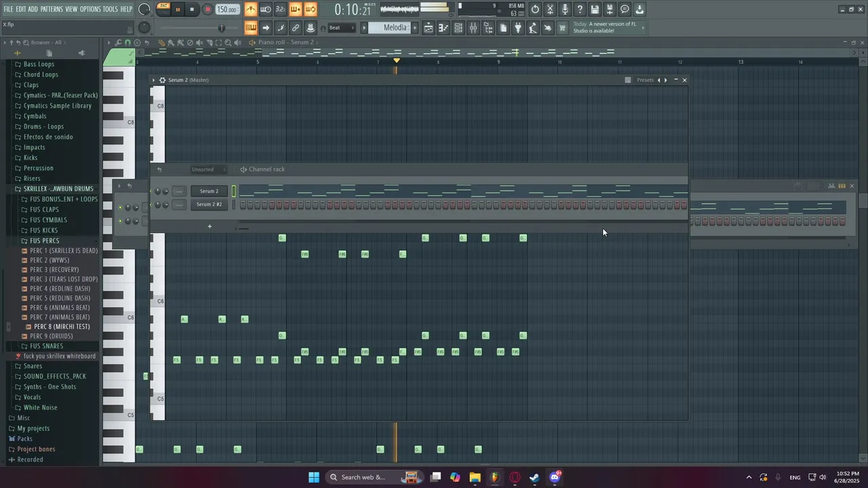Open the Mixer view icon
Image resolution: width=868 pixels, height=488 pixels.
(x=473, y=28)
